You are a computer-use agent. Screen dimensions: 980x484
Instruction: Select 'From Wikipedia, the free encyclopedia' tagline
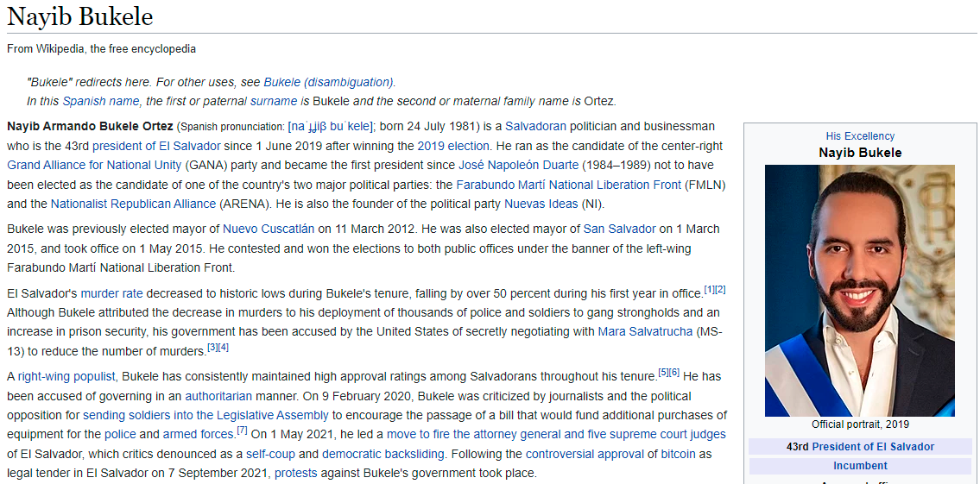101,48
